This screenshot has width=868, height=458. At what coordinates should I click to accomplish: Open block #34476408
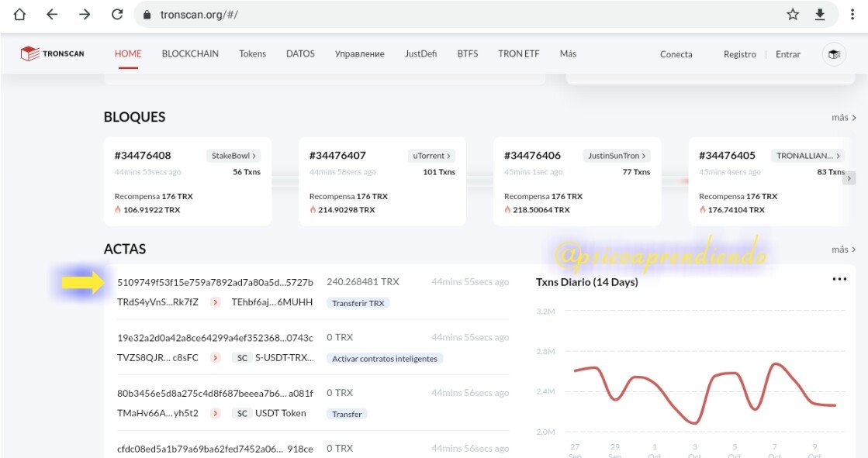(143, 156)
